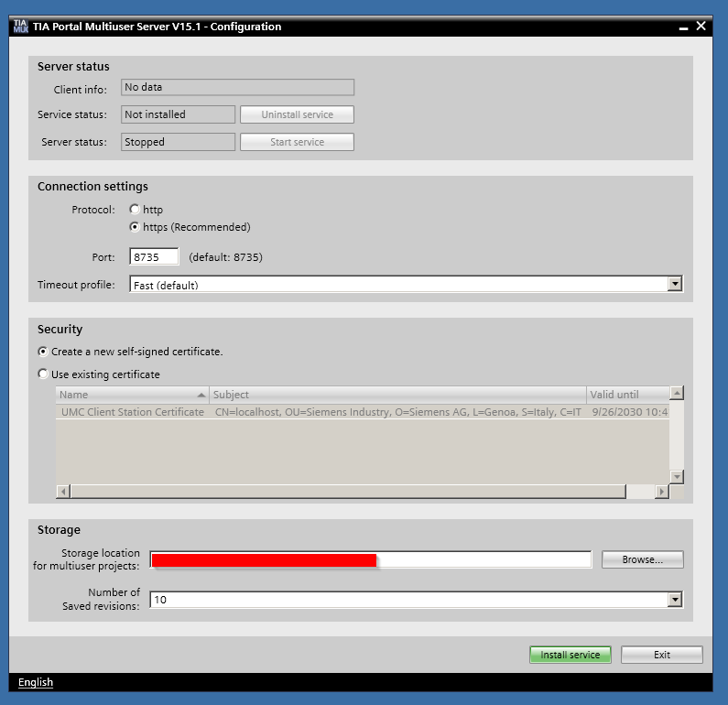
Task: Click the certificate list scroll down arrow
Action: [677, 476]
